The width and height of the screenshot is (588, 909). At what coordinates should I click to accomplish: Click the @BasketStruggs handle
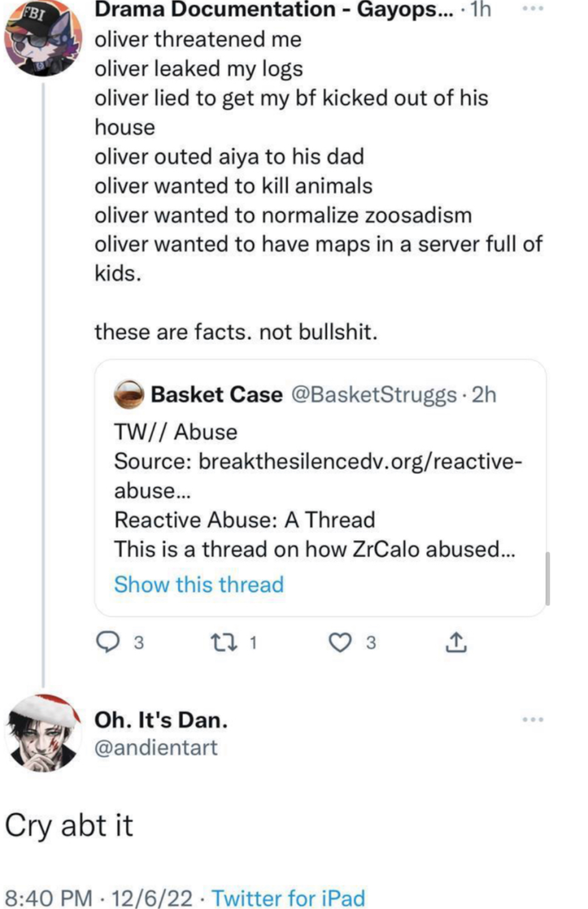[x=374, y=394]
